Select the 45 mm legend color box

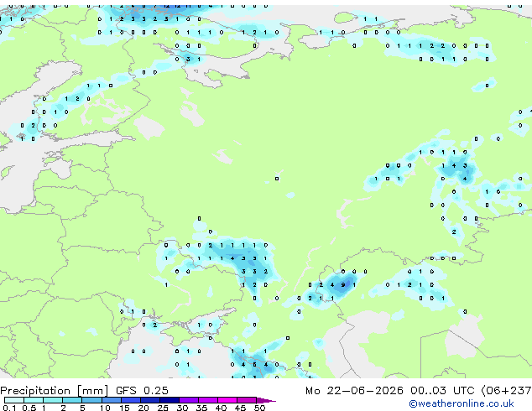tap(247, 400)
